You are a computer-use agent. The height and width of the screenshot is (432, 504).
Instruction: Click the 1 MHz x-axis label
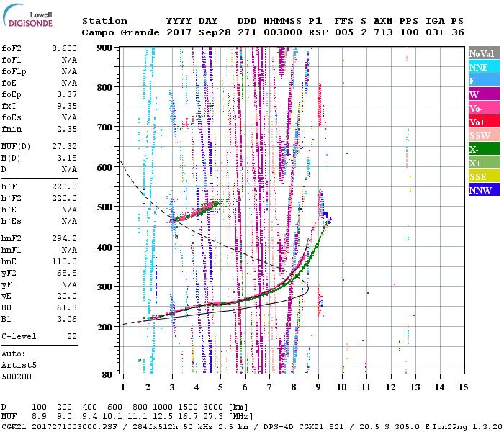tap(123, 387)
